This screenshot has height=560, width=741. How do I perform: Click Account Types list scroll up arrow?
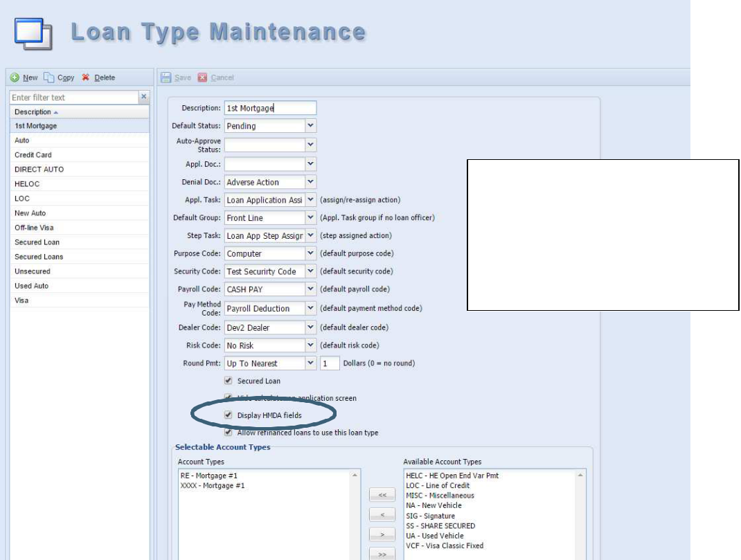click(355, 475)
